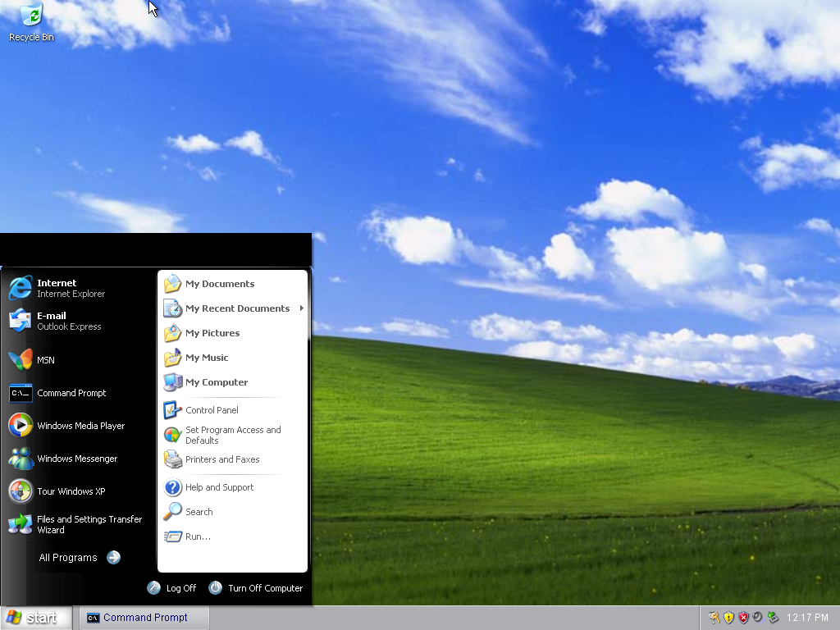Open Help and Support

pos(234,487)
